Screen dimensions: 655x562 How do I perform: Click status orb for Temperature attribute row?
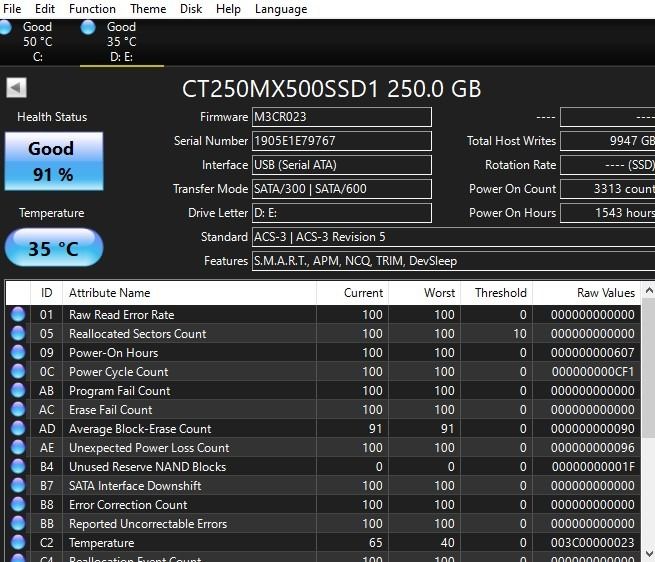(x=18, y=543)
